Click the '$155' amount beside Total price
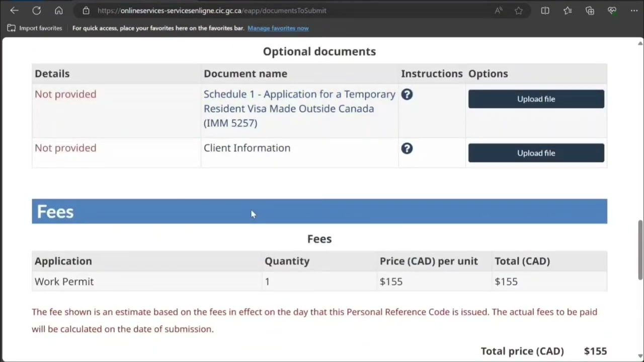The image size is (644, 362). point(596,351)
